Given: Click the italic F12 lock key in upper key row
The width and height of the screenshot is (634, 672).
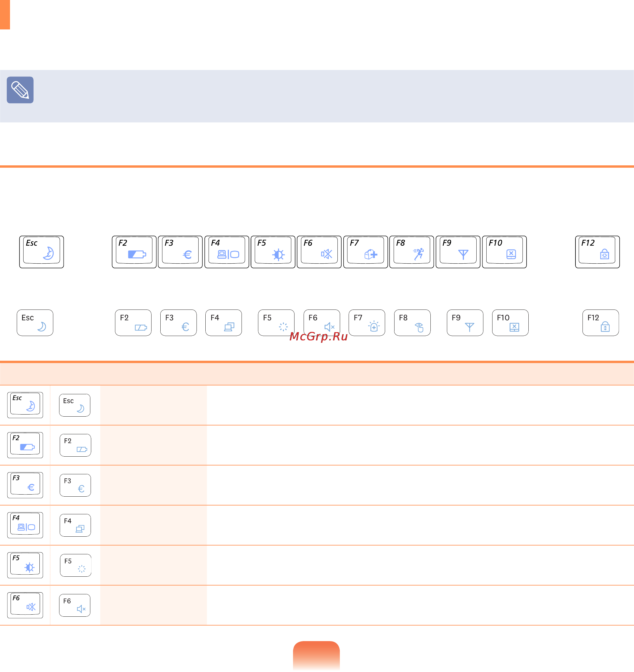Looking at the screenshot, I should [597, 252].
